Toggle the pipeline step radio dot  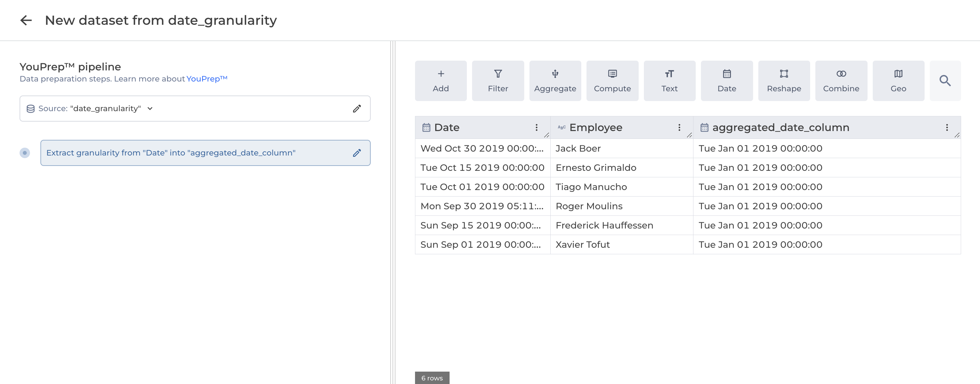pyautogui.click(x=25, y=153)
